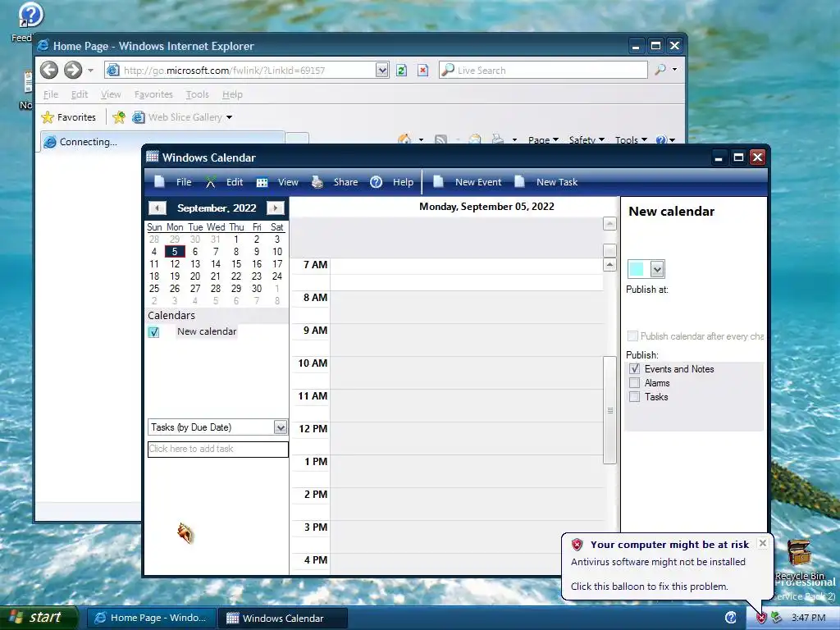Open recent pages dropdown next to Forward
840x630 pixels.
pyautogui.click(x=90, y=71)
